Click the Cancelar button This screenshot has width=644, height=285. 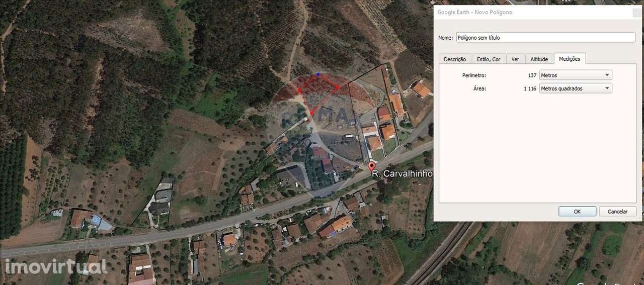coord(617,212)
